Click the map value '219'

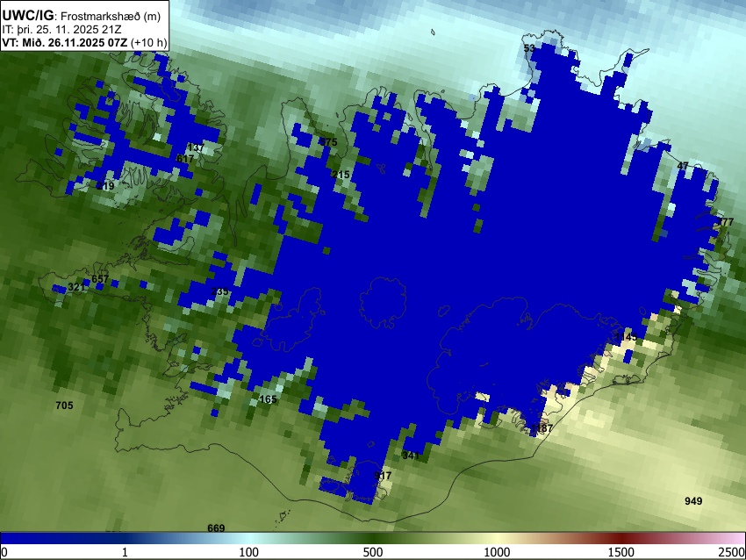coord(105,186)
